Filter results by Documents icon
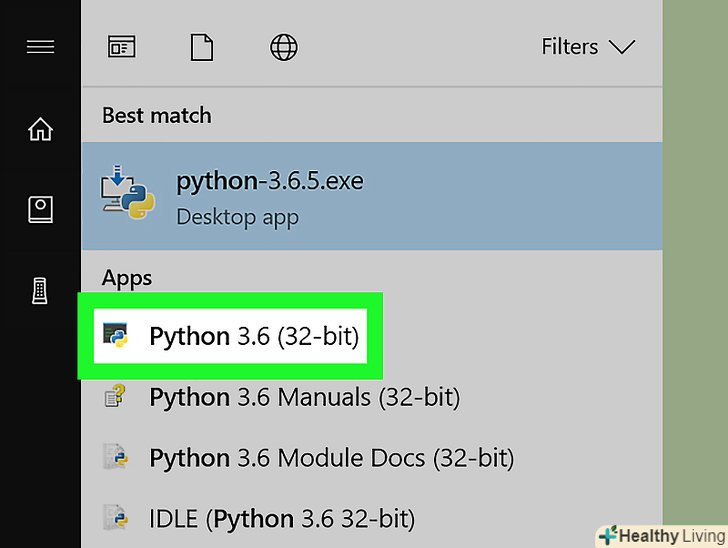The width and height of the screenshot is (728, 548). coord(201,47)
